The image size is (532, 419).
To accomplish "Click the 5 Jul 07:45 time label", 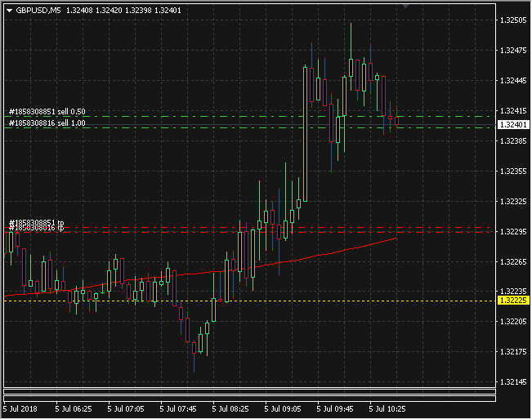I will point(179,408).
